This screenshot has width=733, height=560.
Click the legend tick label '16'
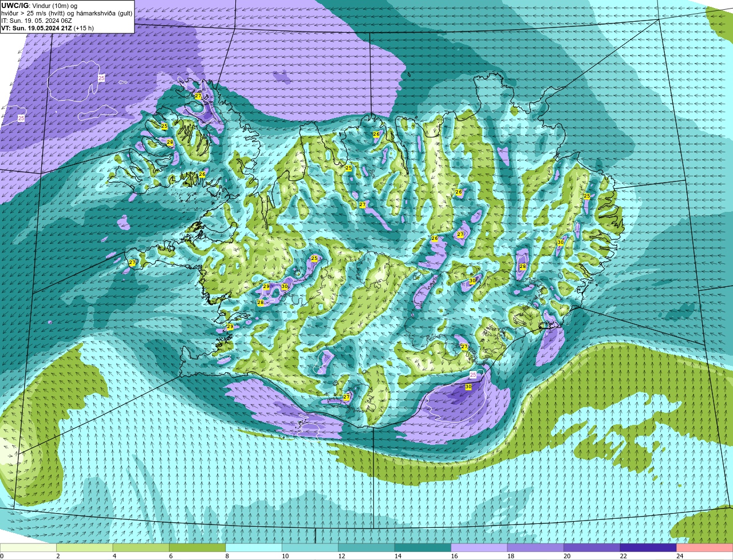point(455,556)
